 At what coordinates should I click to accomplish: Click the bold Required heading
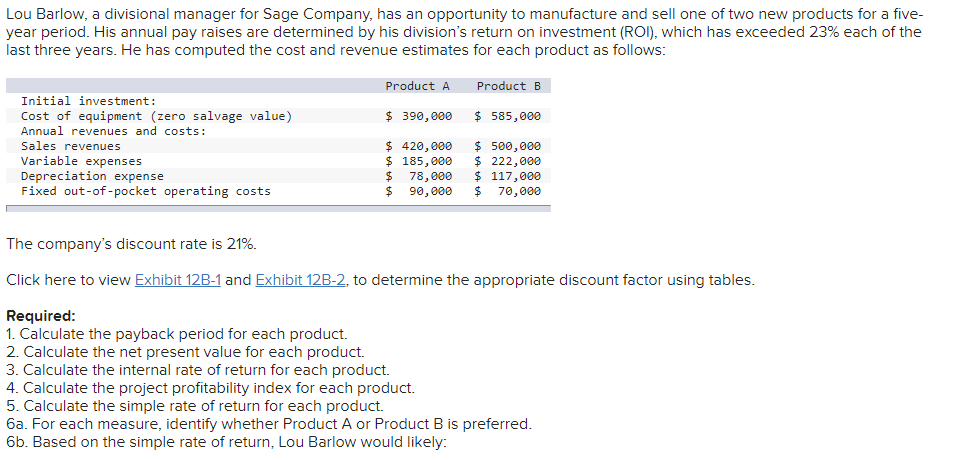pyautogui.click(x=41, y=316)
